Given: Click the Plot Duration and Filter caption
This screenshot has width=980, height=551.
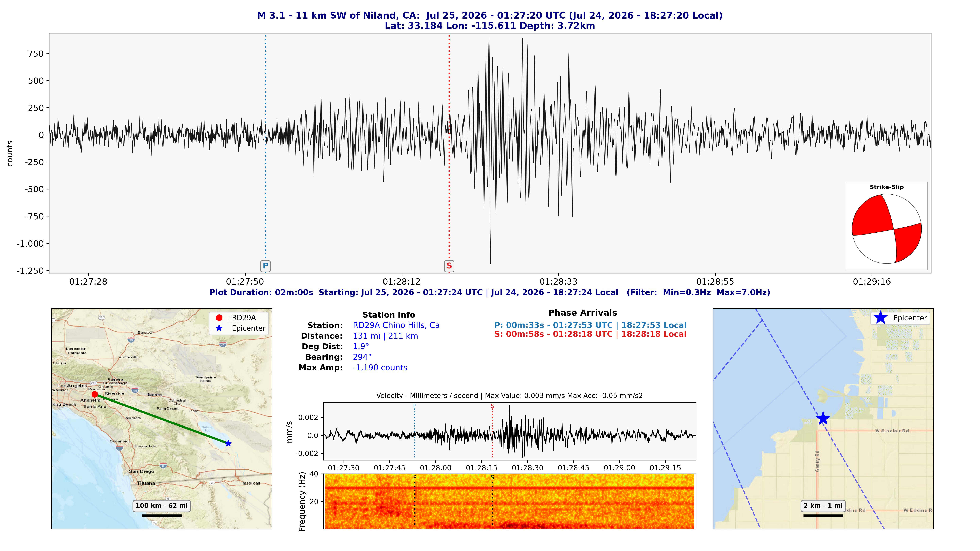Looking at the screenshot, I should point(490,293).
